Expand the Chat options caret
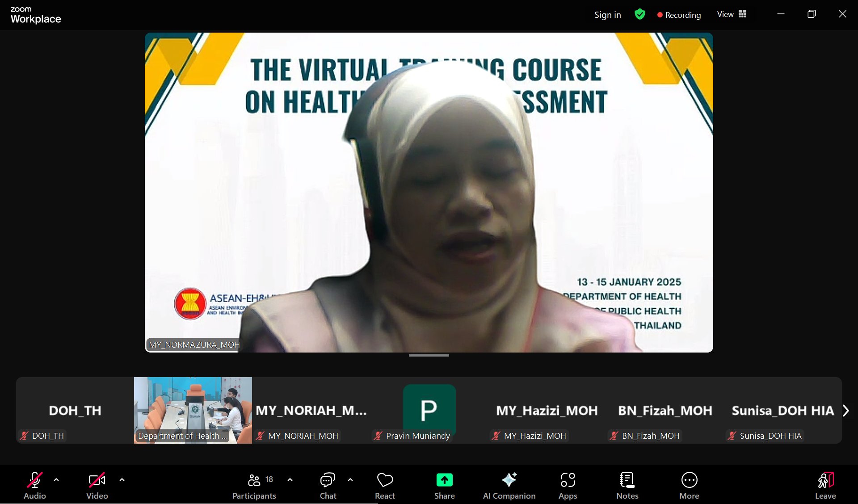Viewport: 858px width, 504px height. pos(350,480)
